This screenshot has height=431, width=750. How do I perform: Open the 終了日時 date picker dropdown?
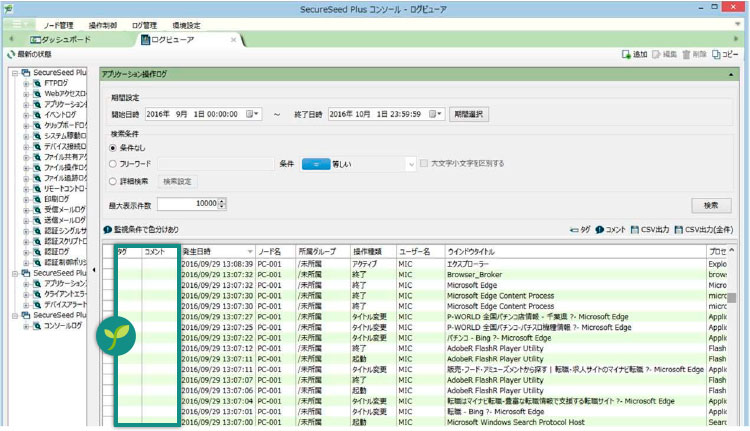(436, 114)
